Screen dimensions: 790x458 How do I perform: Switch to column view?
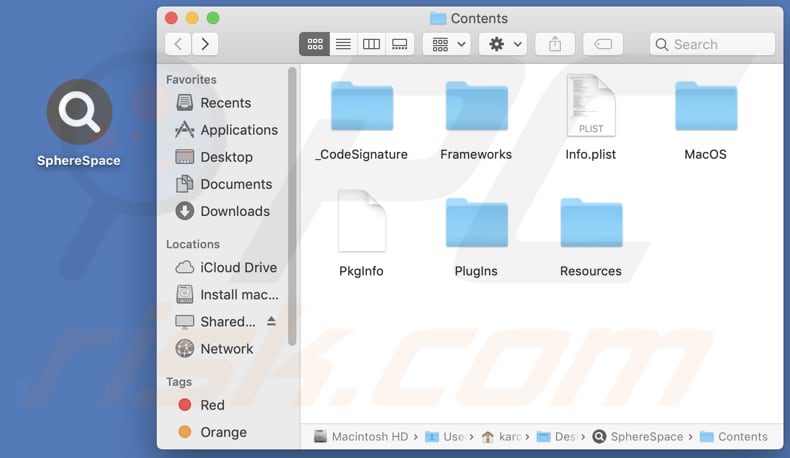[371, 44]
